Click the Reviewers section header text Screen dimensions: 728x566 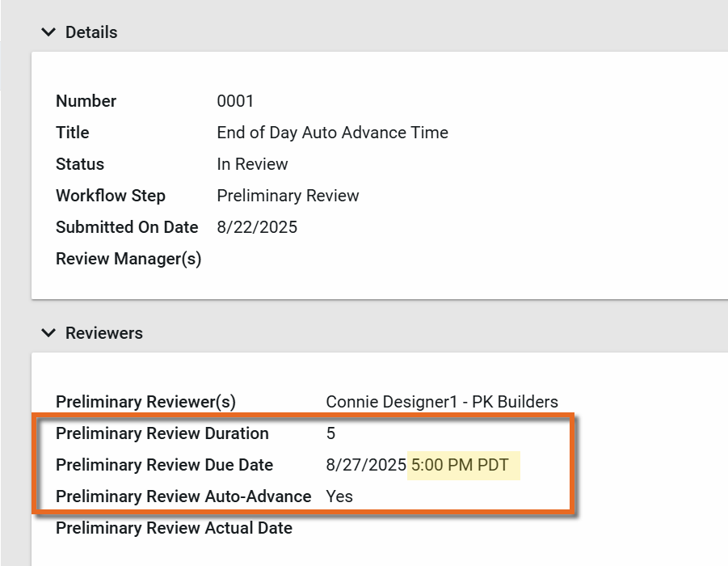coord(103,333)
